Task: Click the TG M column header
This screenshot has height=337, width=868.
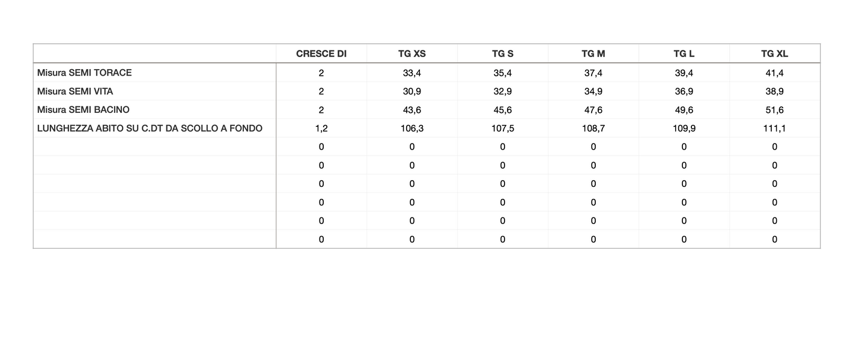Action: coord(593,53)
